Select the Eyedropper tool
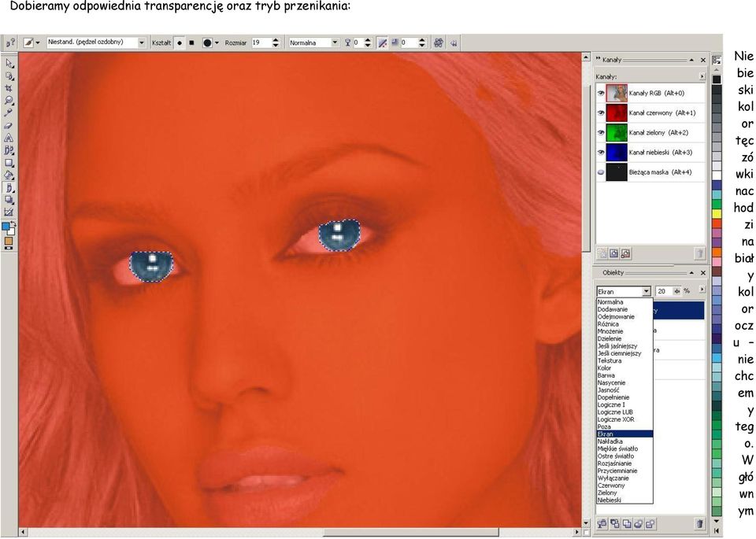 pos(9,113)
